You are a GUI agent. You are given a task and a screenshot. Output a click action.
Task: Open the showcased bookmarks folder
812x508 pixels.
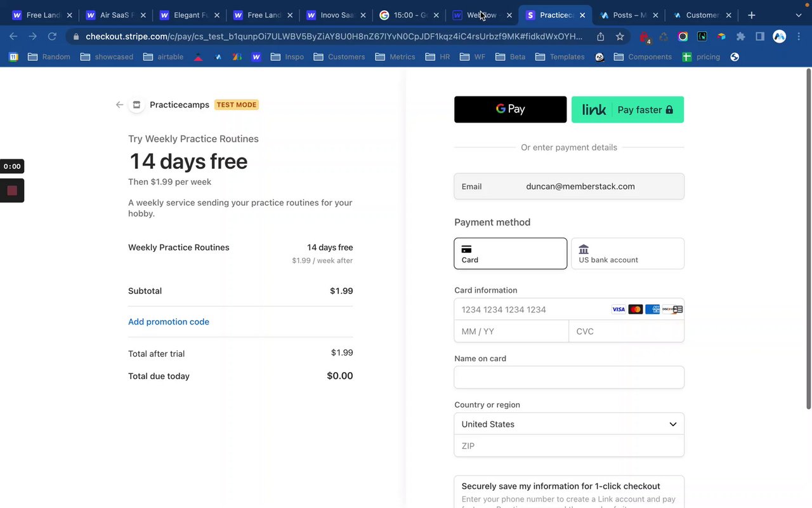107,57
